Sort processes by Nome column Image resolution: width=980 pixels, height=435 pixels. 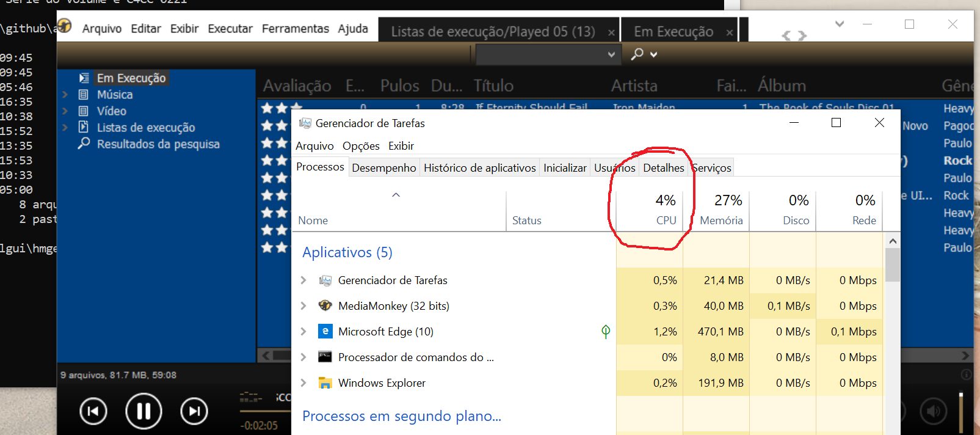click(399, 211)
